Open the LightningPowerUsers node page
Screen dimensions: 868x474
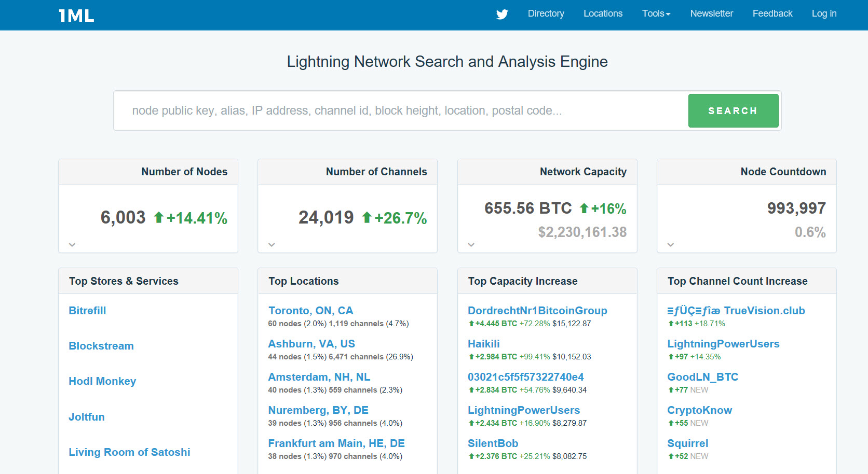[x=523, y=410]
